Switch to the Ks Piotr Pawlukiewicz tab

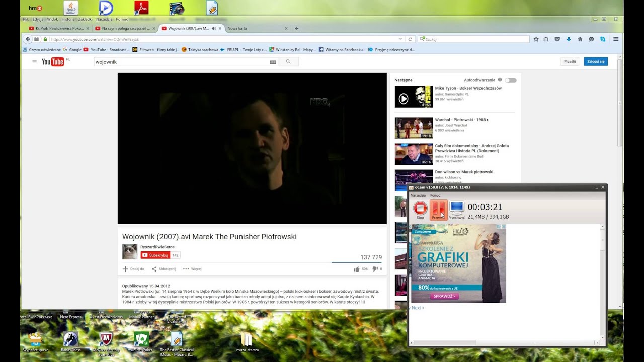click(59, 28)
